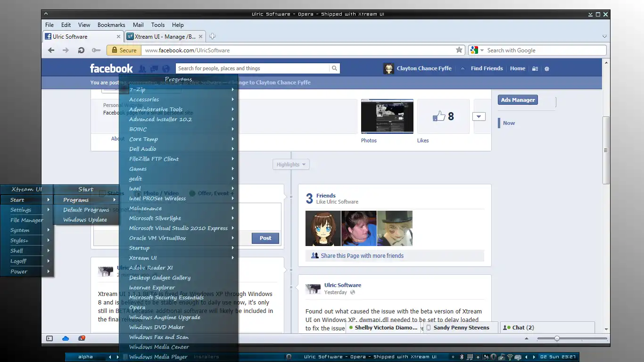
Task: Bookmark page with star icon
Action: [459, 50]
